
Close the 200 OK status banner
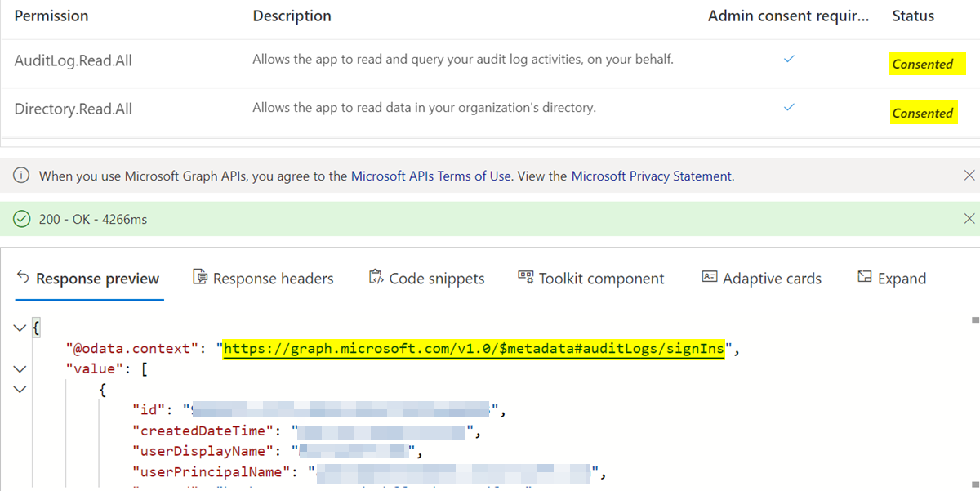[x=969, y=218]
